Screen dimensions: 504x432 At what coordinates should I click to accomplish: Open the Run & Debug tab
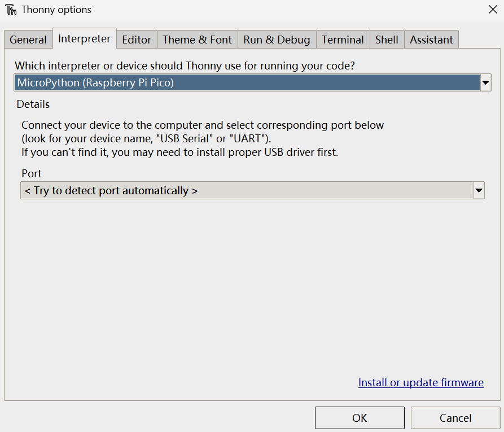tap(277, 40)
